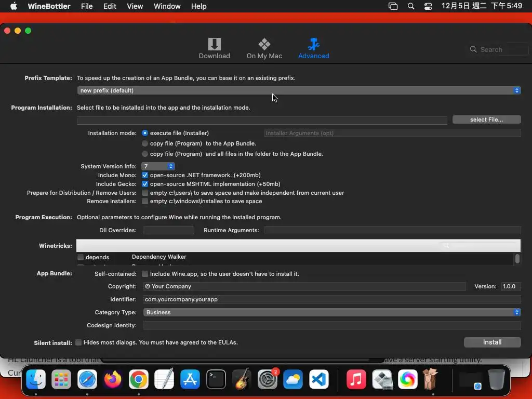
Task: Open the Download section in the toolbar
Action: click(214, 48)
